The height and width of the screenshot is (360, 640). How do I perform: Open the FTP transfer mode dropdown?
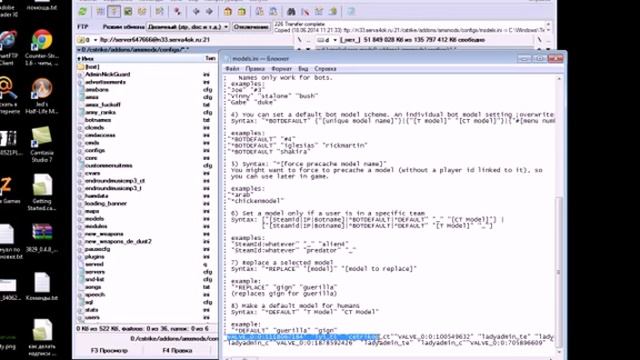point(188,27)
